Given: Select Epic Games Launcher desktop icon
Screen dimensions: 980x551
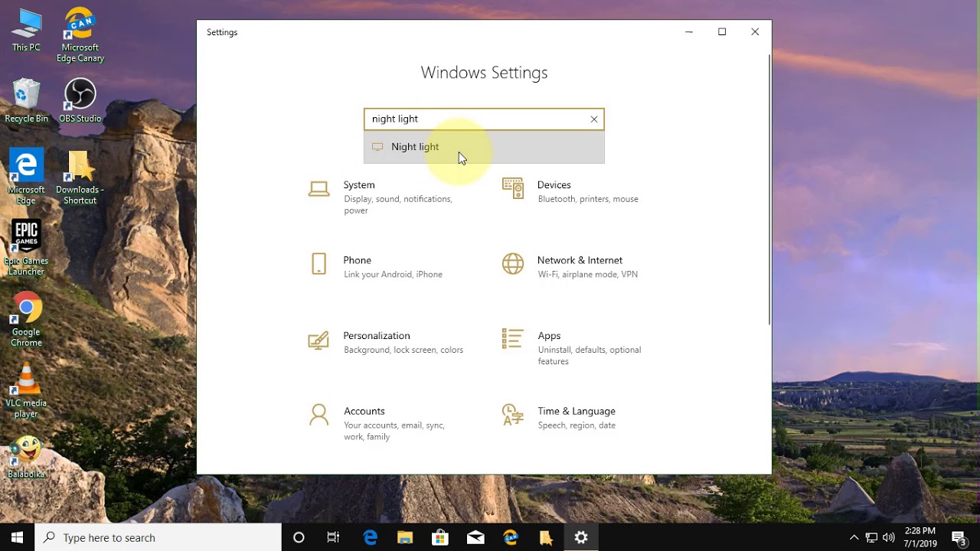Looking at the screenshot, I should tap(26, 248).
